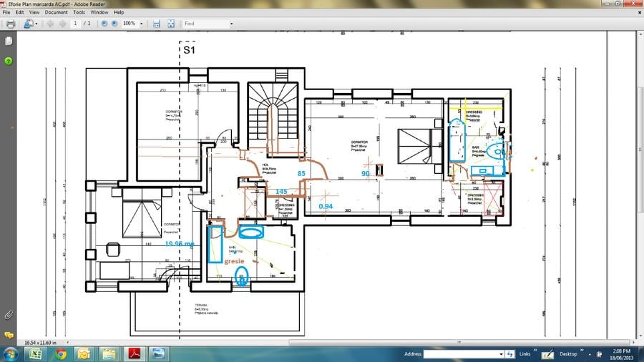Open the Attachments paperclip panel
This screenshot has height=362, width=644.
(9, 315)
